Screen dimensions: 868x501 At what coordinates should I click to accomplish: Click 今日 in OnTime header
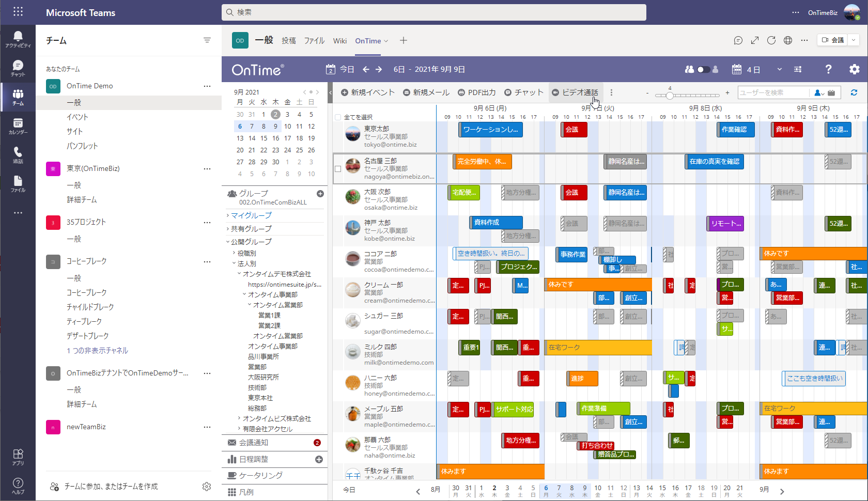(347, 69)
